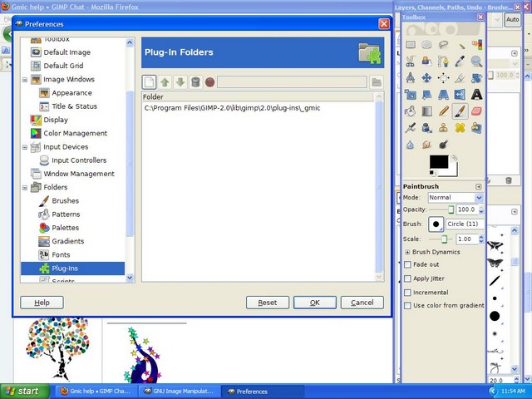The width and height of the screenshot is (532, 399).
Task: Select the Bucket Fill tool
Action: point(411,111)
